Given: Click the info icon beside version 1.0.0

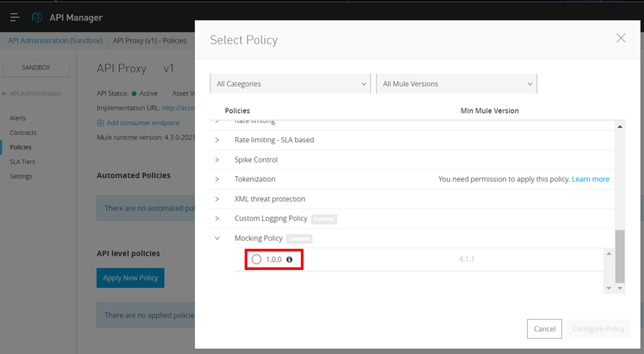Looking at the screenshot, I should point(289,259).
